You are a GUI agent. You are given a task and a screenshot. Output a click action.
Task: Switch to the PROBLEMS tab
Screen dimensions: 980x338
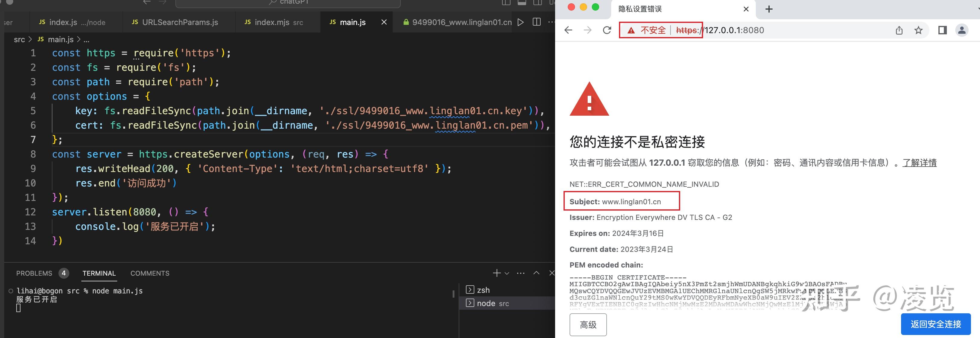click(34, 273)
